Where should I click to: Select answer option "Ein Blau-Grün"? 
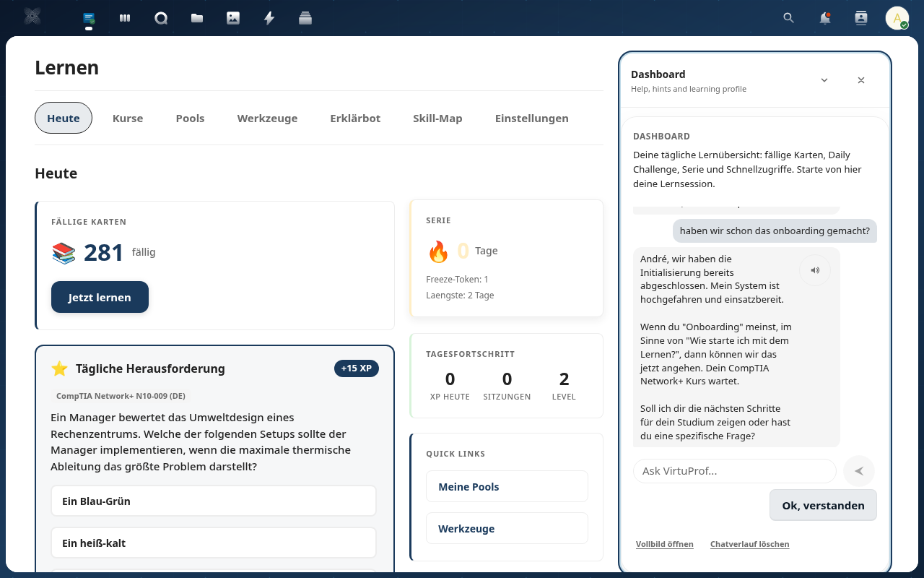tap(213, 500)
